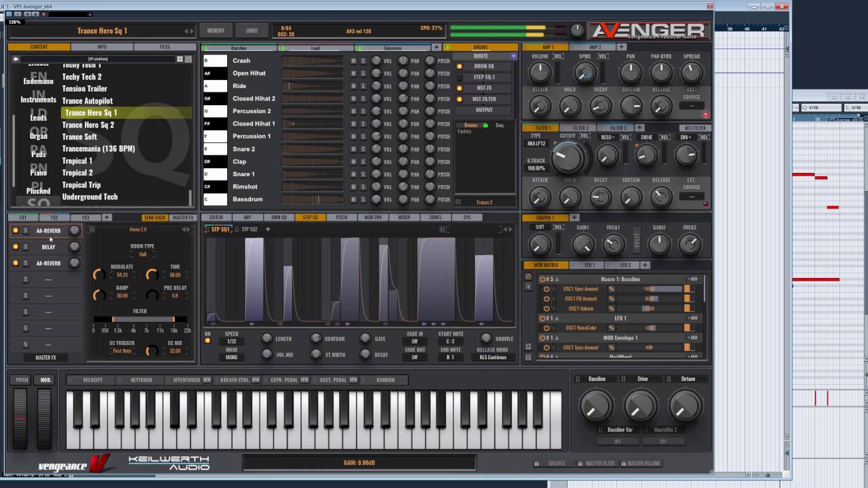The width and height of the screenshot is (868, 488).
Task: Add a new shaper tab
Action: coord(574,218)
